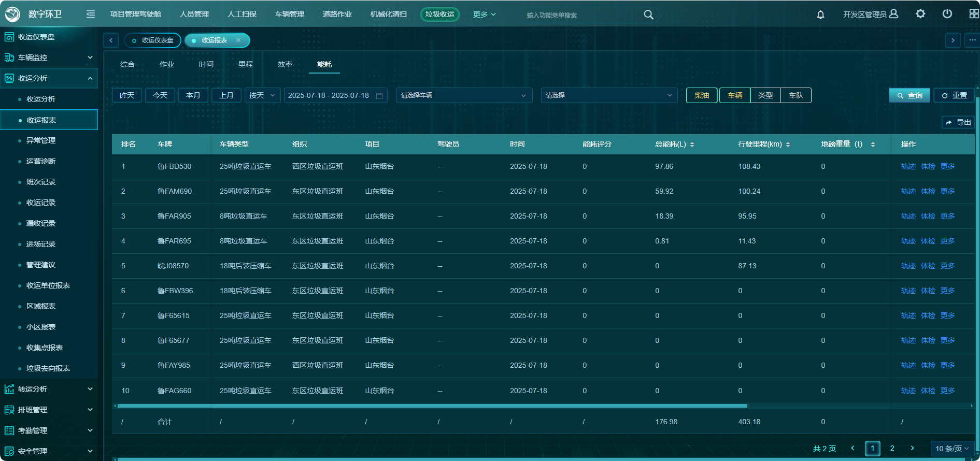Viewport: 980px width, 461px height.
Task: Close the 收运报表 tab
Action: click(238, 40)
